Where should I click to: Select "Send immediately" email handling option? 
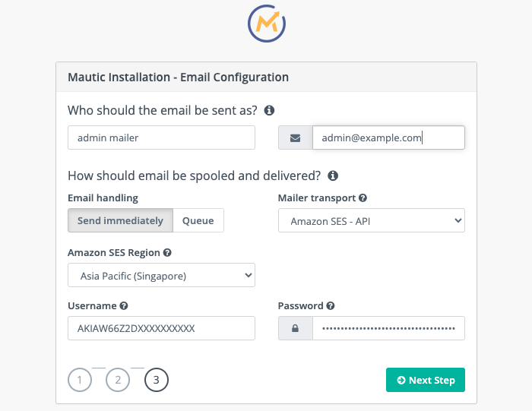pos(121,220)
